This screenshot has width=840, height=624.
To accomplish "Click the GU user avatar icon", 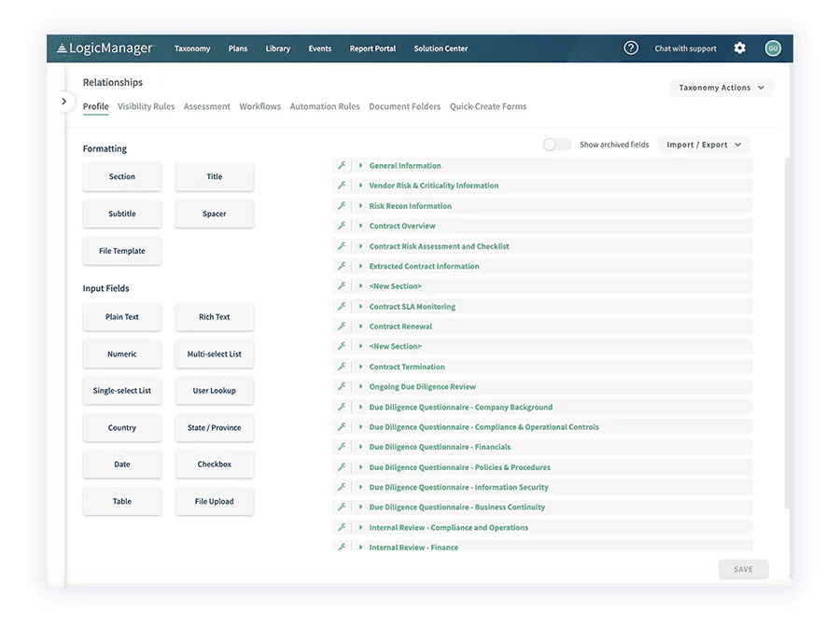I will pos(772,47).
